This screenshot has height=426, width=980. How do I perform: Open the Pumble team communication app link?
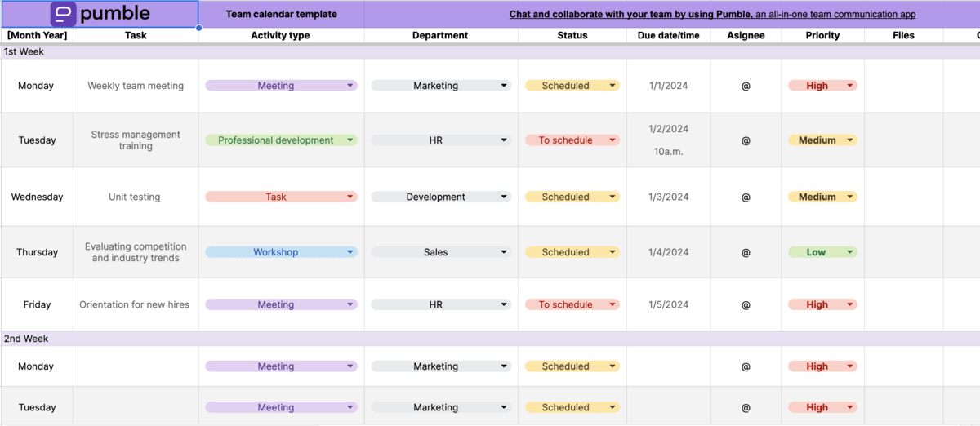click(712, 15)
